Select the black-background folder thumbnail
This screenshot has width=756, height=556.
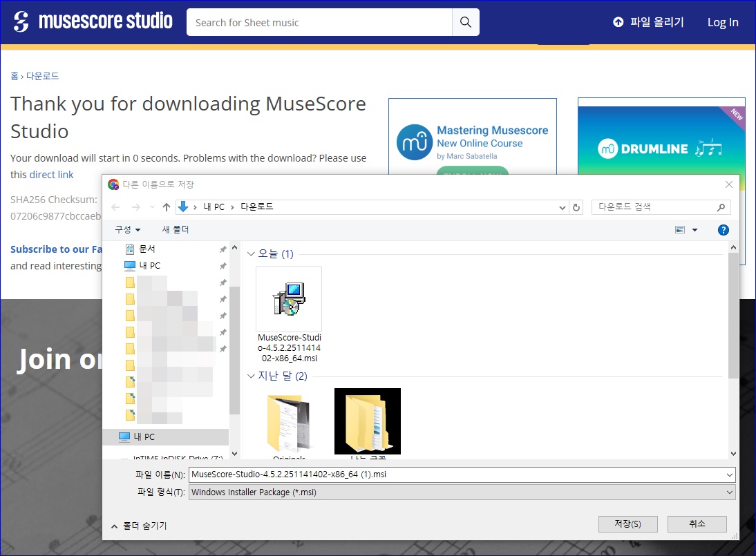point(368,421)
